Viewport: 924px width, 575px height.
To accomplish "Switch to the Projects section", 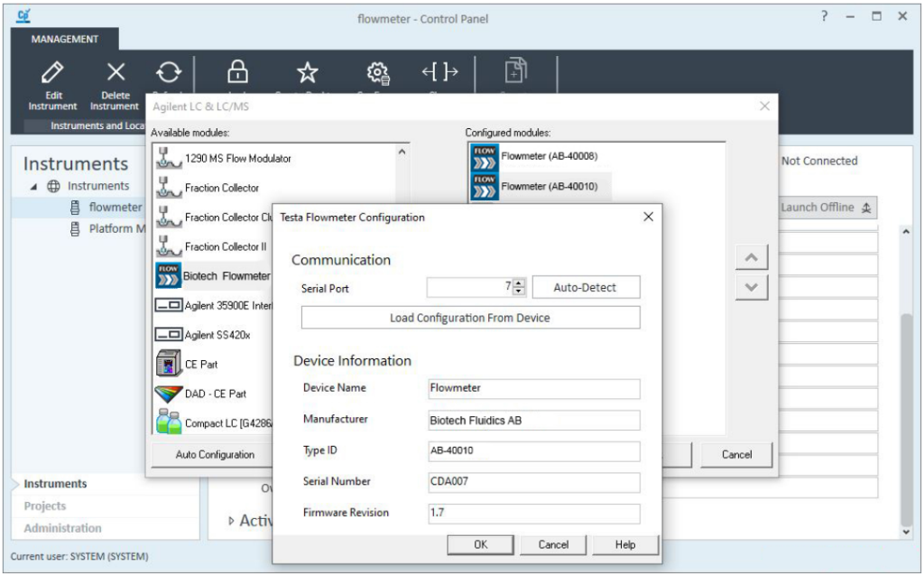I will tap(45, 506).
